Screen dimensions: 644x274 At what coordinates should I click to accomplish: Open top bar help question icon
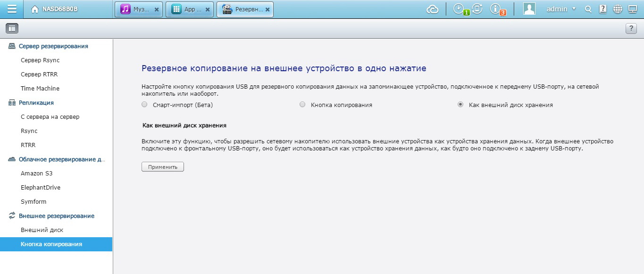click(x=602, y=9)
